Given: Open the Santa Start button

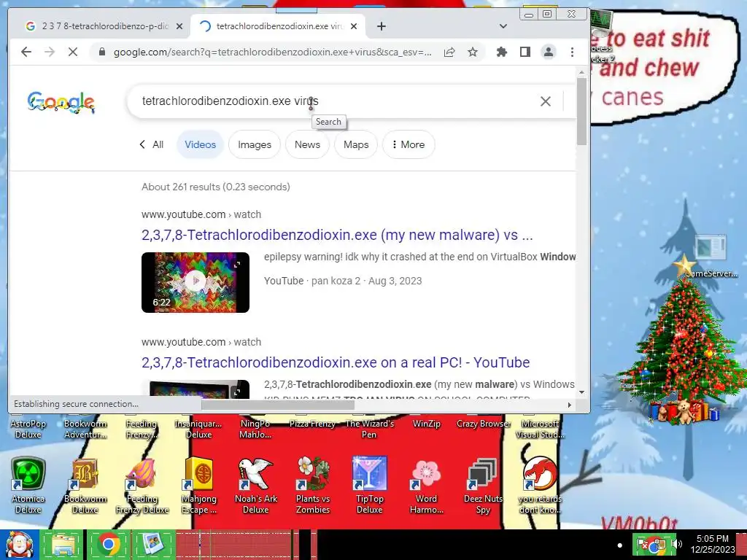Looking at the screenshot, I should 19,545.
